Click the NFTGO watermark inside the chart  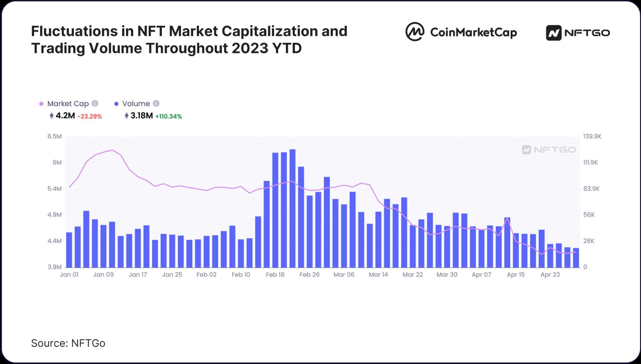coord(549,150)
